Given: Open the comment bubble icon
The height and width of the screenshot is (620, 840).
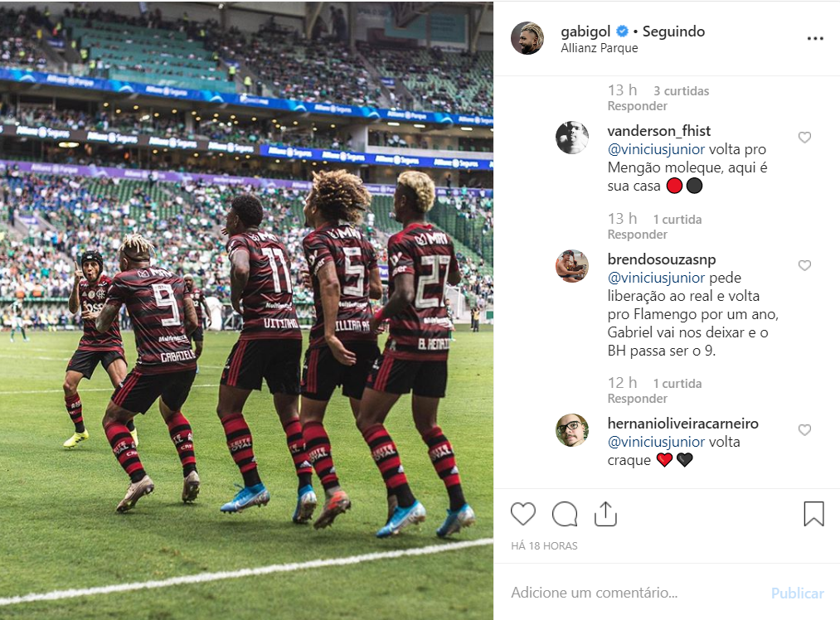Looking at the screenshot, I should pos(565,514).
